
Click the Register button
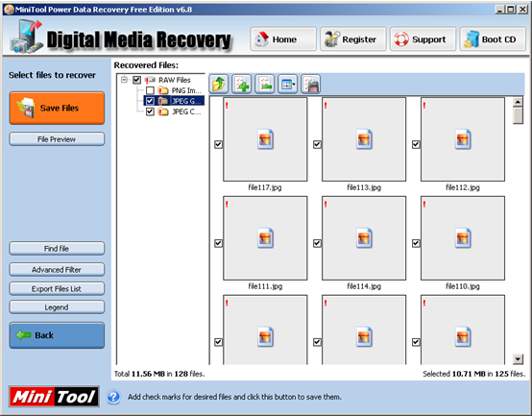point(353,39)
